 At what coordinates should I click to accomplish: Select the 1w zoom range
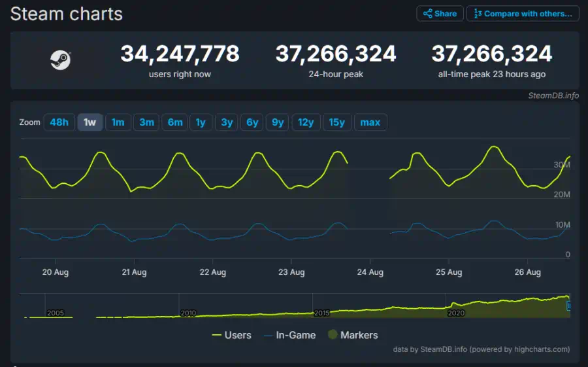(x=90, y=122)
